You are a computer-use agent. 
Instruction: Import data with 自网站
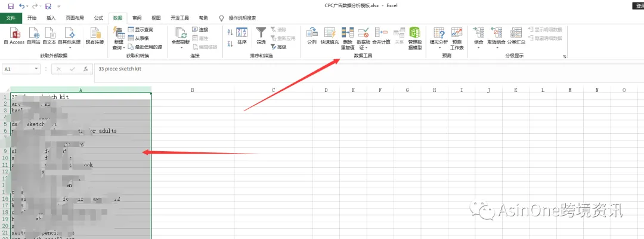[x=33, y=36]
